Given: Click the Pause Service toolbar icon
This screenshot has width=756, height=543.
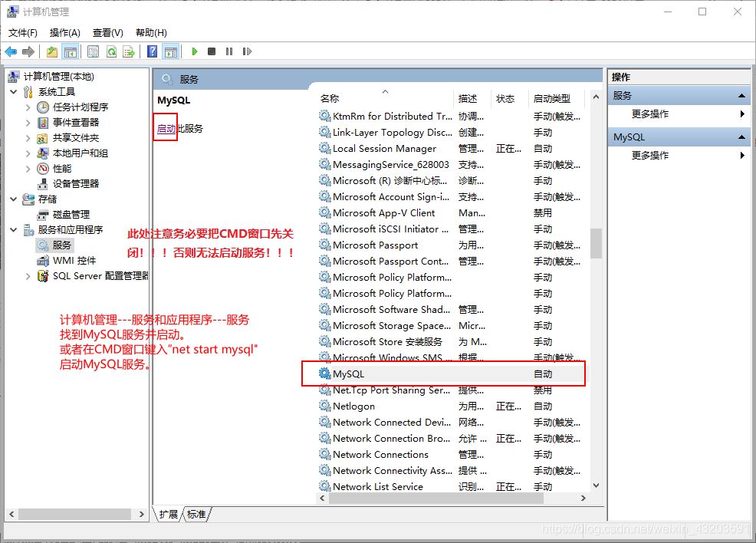Looking at the screenshot, I should (x=229, y=51).
